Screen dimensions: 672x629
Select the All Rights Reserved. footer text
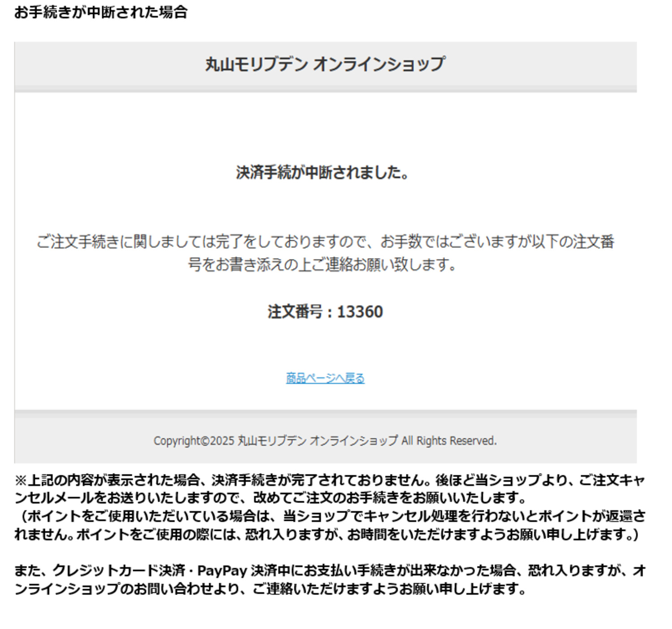pos(449,441)
